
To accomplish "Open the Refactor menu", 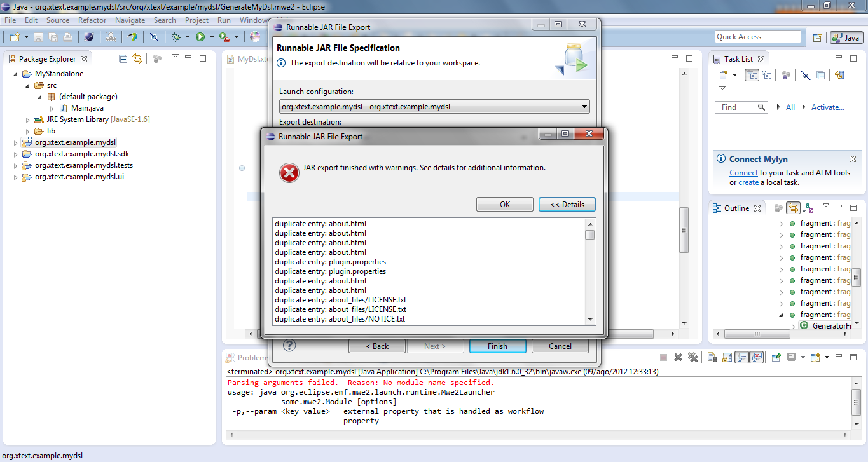I will pyautogui.click(x=92, y=20).
